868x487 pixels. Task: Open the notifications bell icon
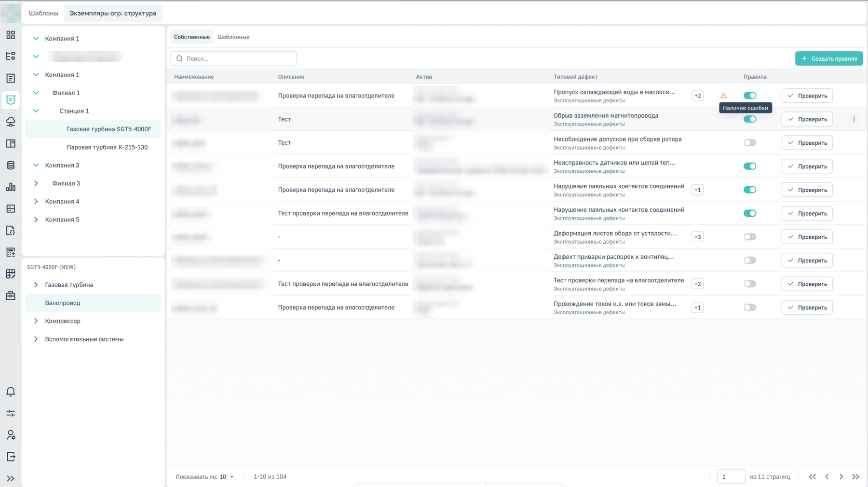(11, 391)
